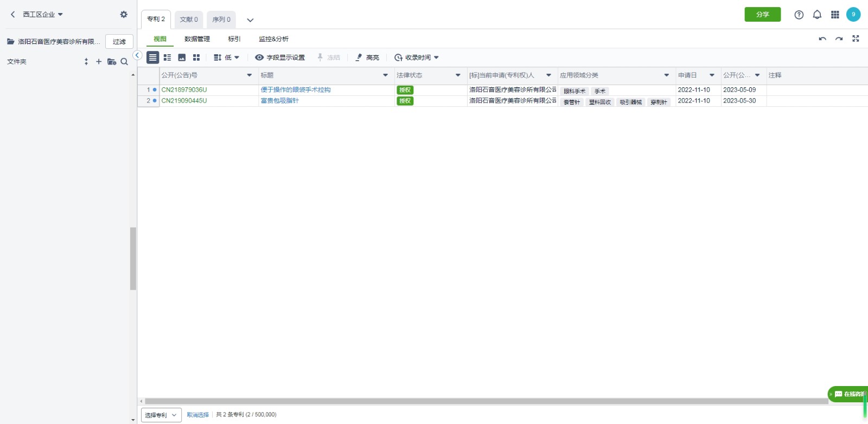Image resolution: width=868 pixels, height=424 pixels.
Task: Redo the last action
Action: (x=839, y=39)
